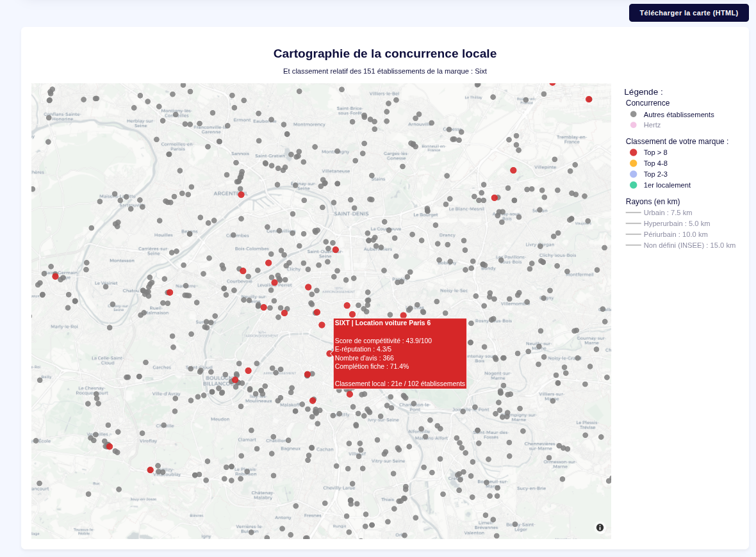Click the Marly-le-Roi map label
The image size is (756, 557).
(x=64, y=327)
